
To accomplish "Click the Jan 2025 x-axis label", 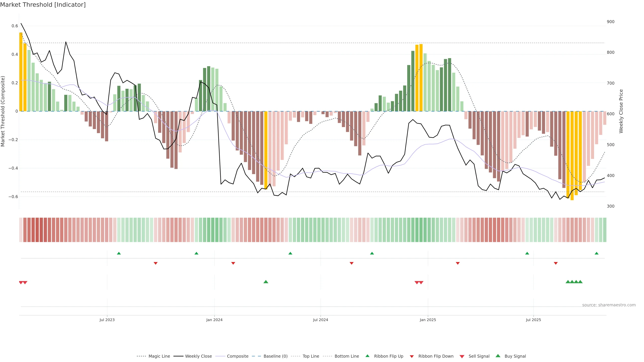I will [x=428, y=320].
